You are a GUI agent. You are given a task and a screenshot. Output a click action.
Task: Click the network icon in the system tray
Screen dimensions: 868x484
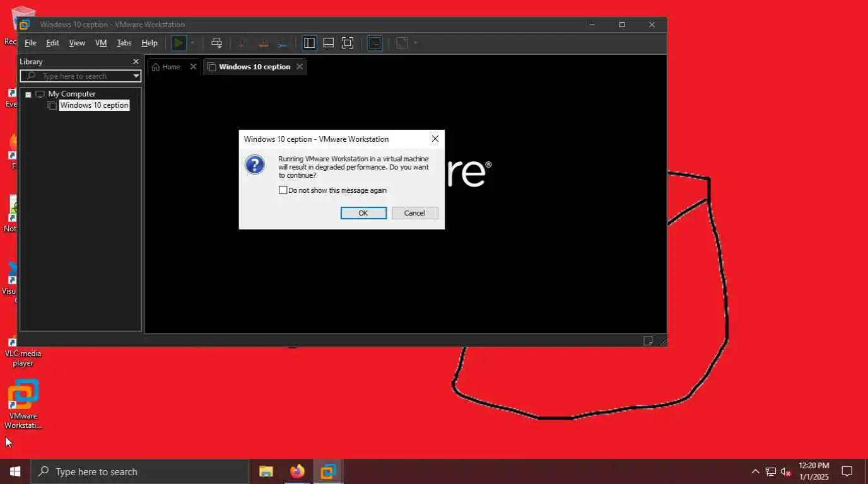click(771, 471)
